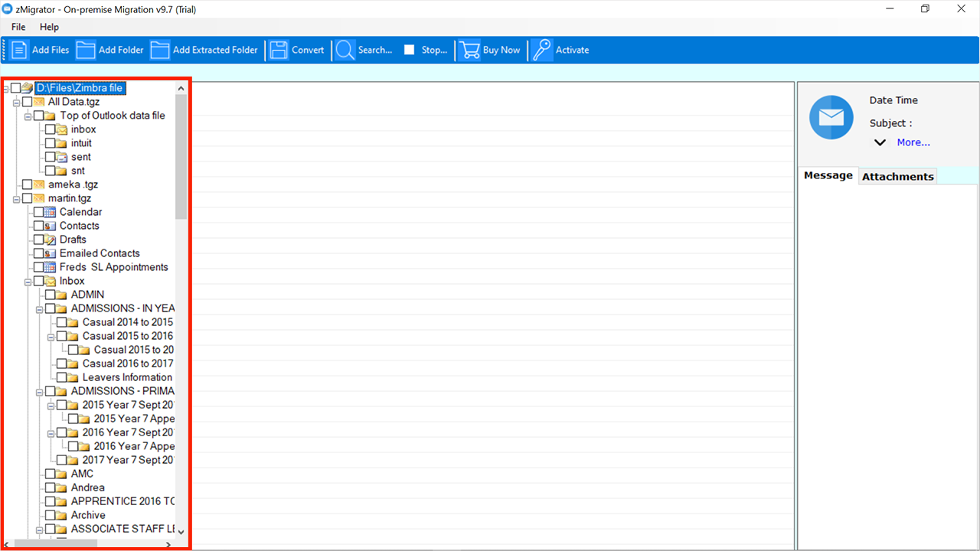980x551 pixels.
Task: Click the Archive folder icon
Action: (x=62, y=515)
